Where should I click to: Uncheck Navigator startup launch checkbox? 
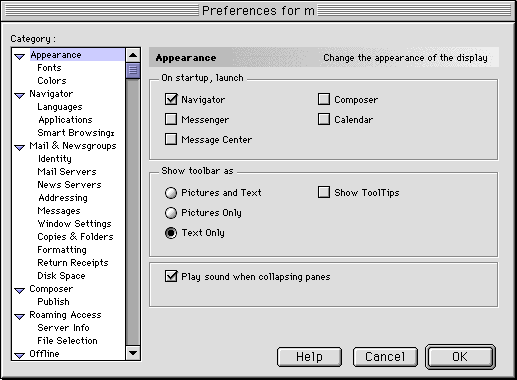[x=171, y=99]
